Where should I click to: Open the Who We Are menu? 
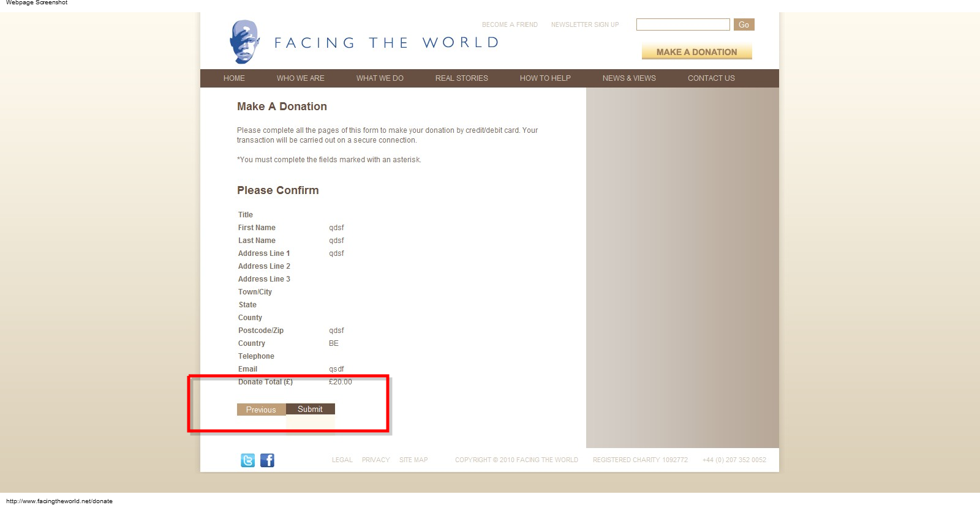(x=300, y=78)
